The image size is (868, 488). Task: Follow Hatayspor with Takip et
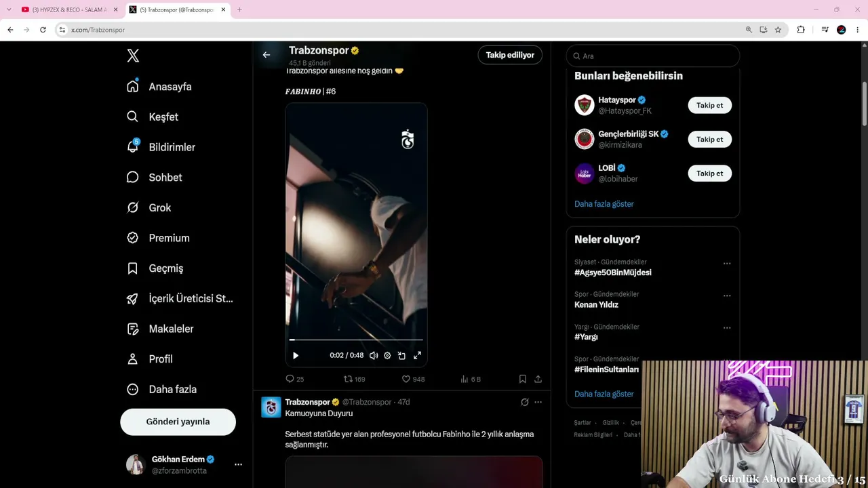tap(709, 105)
